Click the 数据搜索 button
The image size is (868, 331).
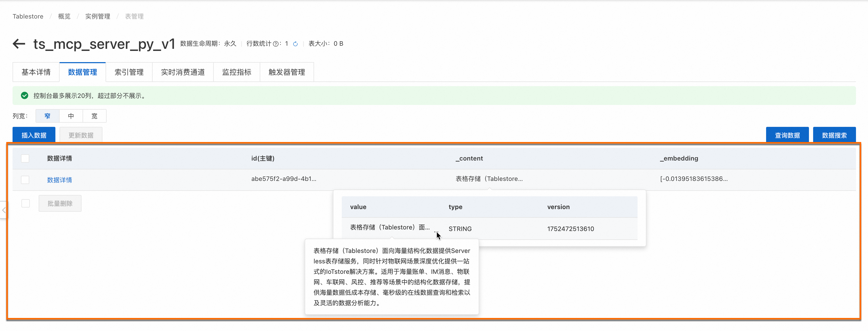(834, 135)
